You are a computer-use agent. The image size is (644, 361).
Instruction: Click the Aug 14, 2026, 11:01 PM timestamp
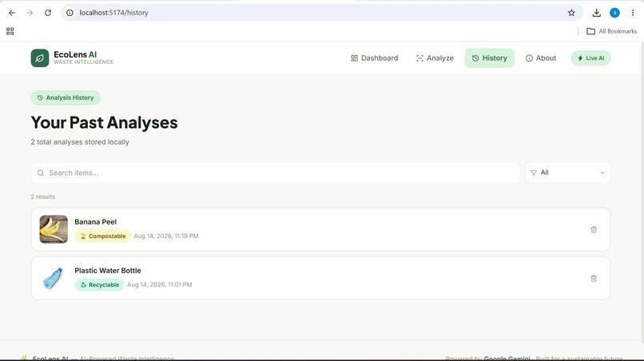(159, 284)
